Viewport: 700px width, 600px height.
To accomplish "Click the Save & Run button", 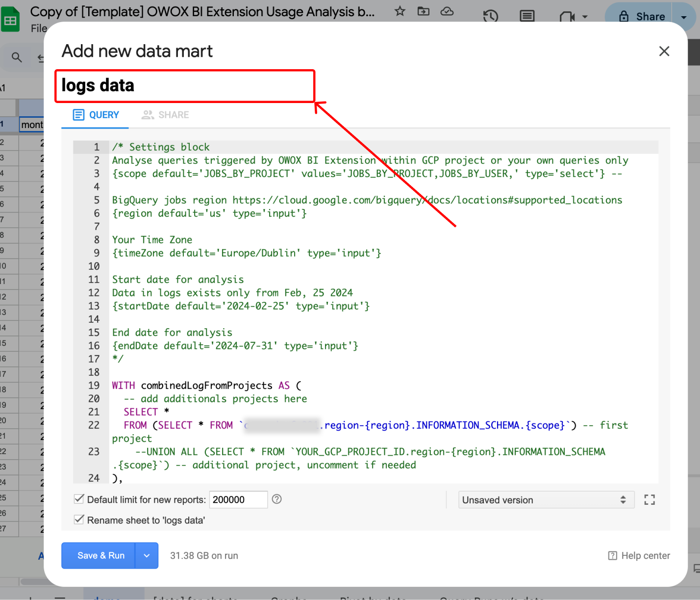I will (x=99, y=555).
